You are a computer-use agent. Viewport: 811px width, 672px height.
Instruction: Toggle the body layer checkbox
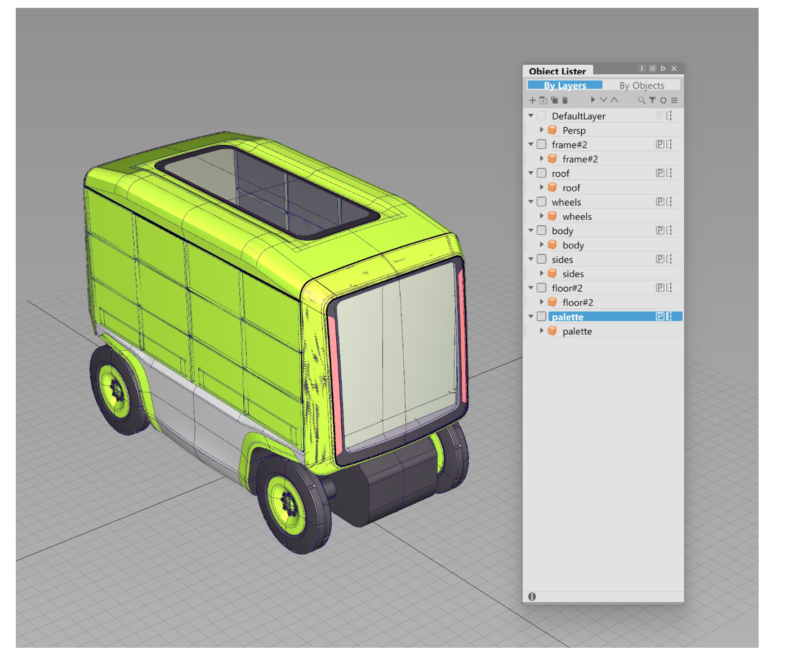pyautogui.click(x=542, y=230)
